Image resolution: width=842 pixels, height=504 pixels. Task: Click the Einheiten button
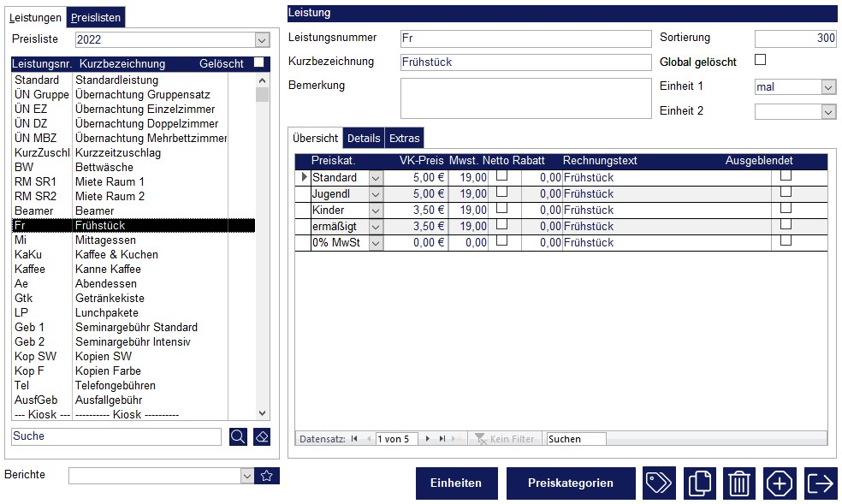point(456,483)
